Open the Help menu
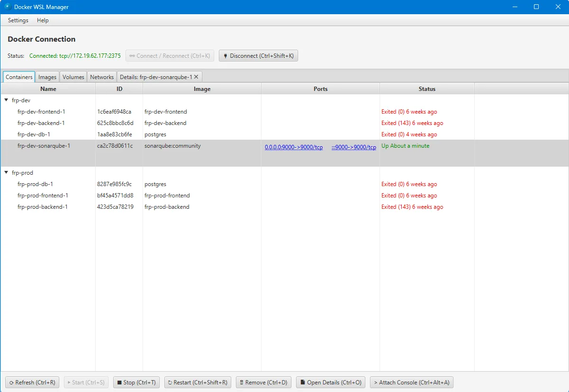This screenshot has width=569, height=392. pos(43,20)
